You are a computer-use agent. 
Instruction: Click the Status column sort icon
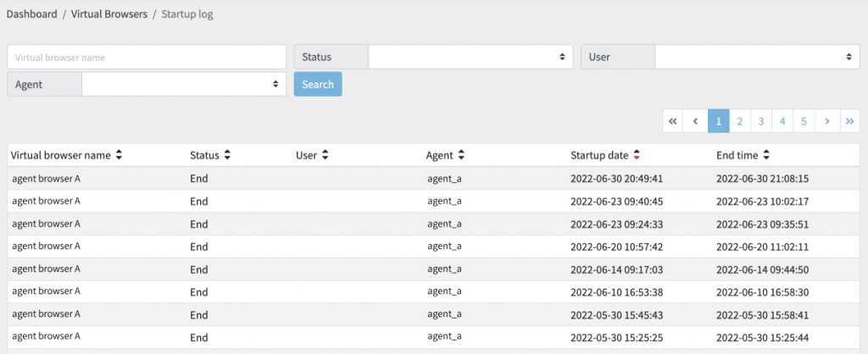227,156
